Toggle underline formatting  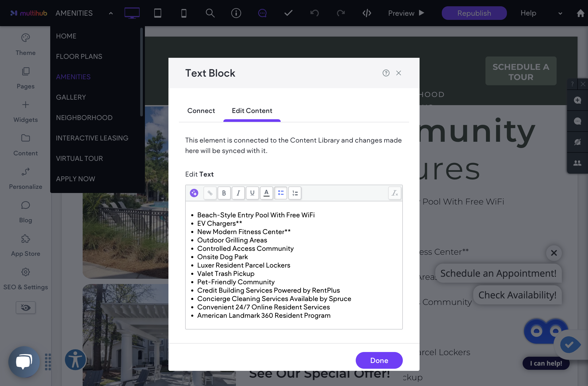coord(252,193)
